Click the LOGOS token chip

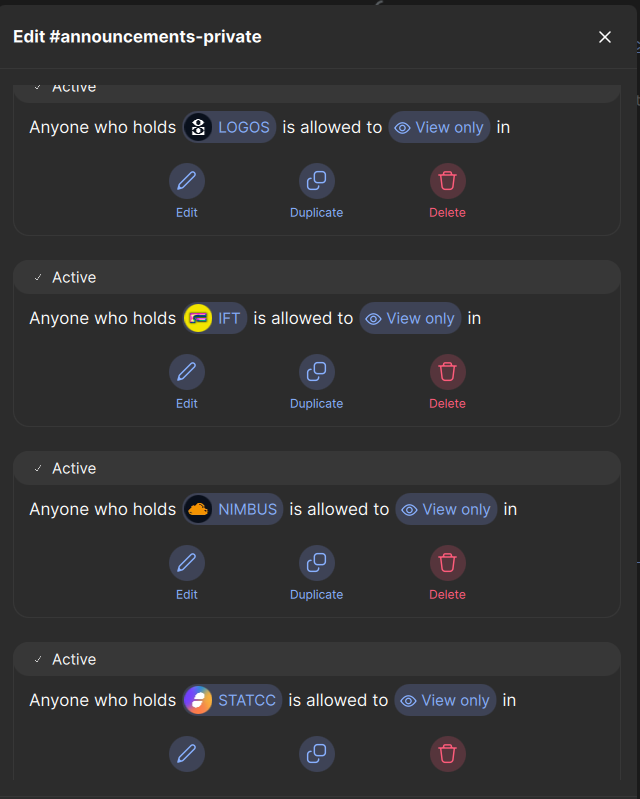[229, 128]
